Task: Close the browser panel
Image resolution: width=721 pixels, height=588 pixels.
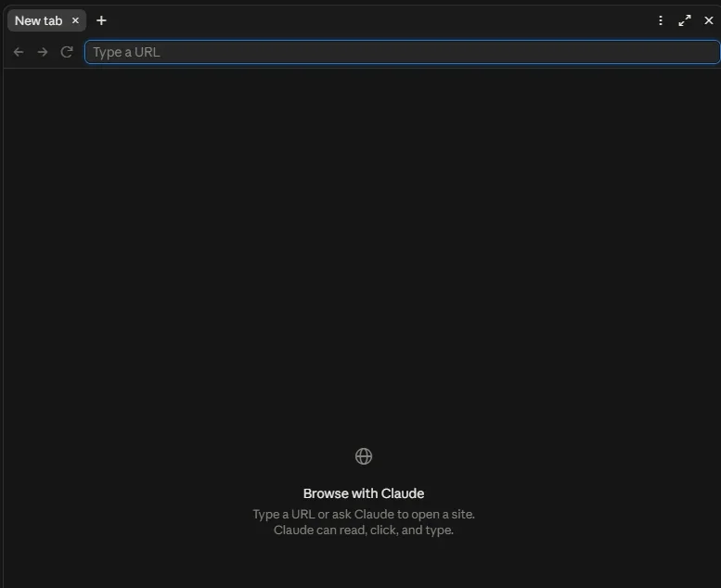Action: tap(709, 20)
